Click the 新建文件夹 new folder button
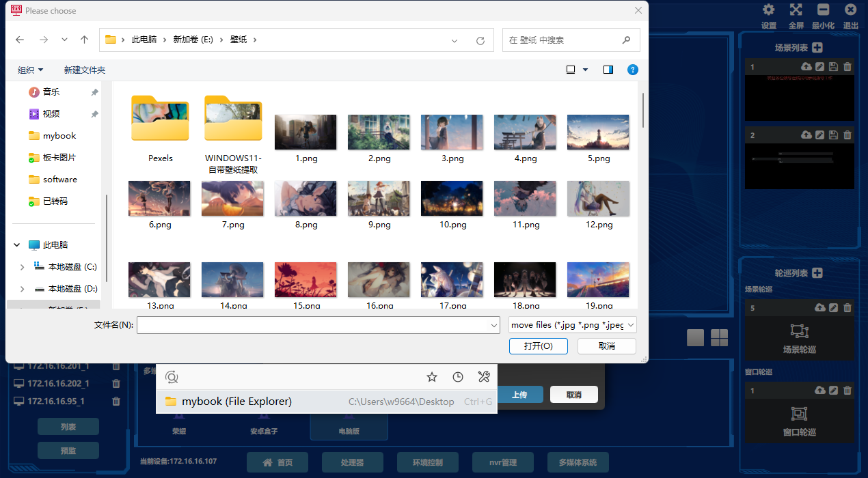The width and height of the screenshot is (868, 478). [x=85, y=70]
